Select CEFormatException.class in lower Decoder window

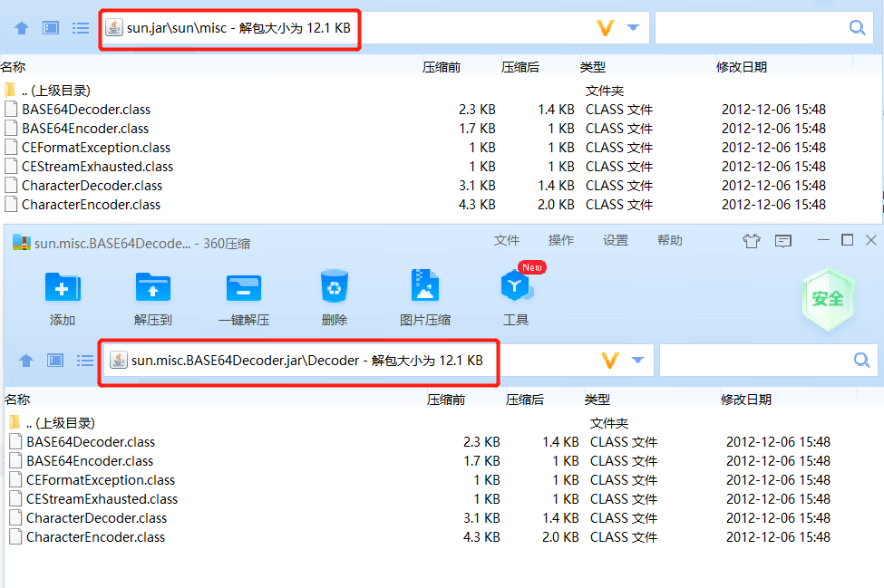click(101, 480)
